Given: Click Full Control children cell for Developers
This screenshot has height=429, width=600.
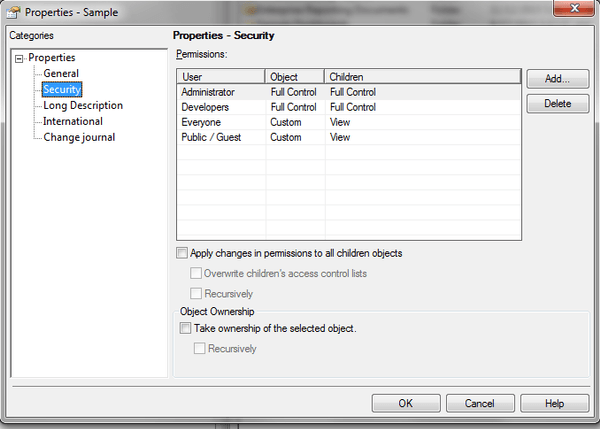Looking at the screenshot, I should (353, 107).
